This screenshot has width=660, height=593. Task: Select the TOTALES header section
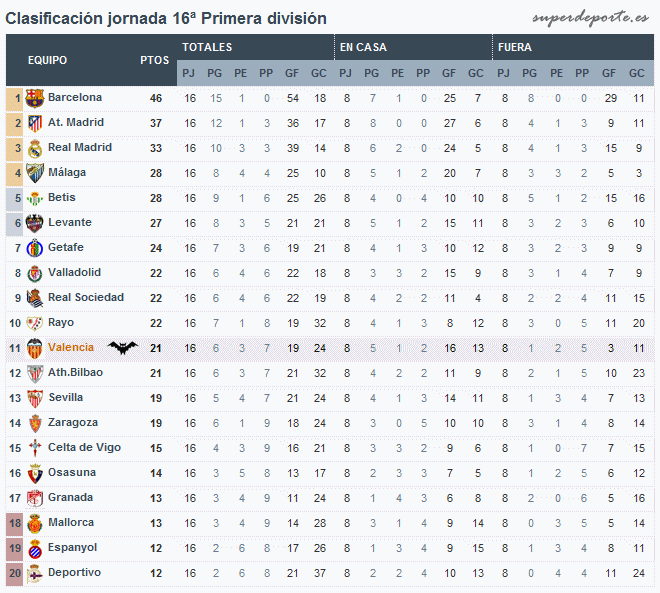(255, 47)
